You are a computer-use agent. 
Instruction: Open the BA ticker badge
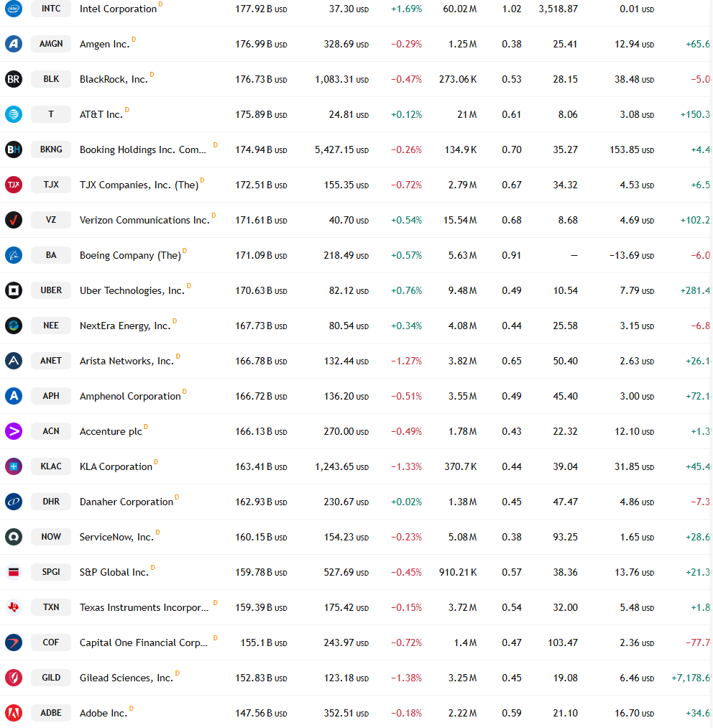[x=51, y=255]
